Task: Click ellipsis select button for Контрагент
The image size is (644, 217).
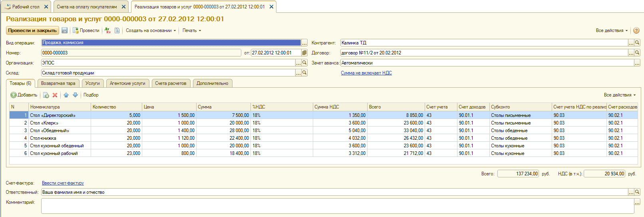Action: pyautogui.click(x=631, y=42)
